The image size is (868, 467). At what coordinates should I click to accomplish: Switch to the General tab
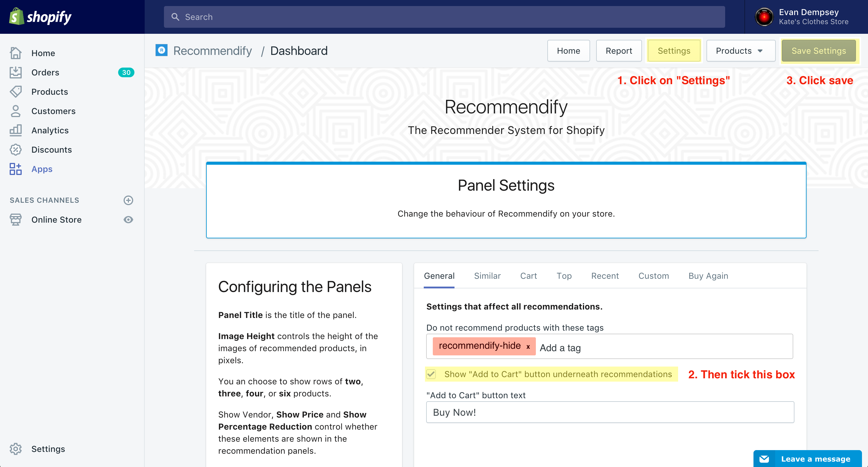tap(439, 276)
